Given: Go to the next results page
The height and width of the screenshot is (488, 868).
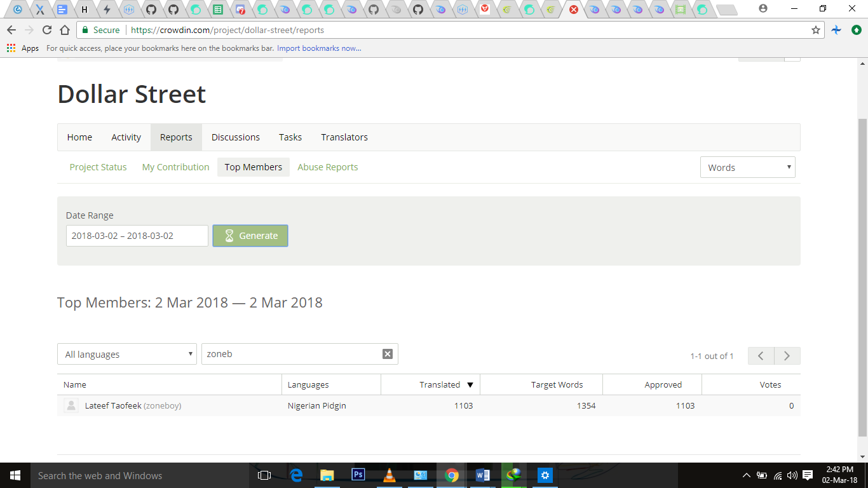Looking at the screenshot, I should pos(787,356).
